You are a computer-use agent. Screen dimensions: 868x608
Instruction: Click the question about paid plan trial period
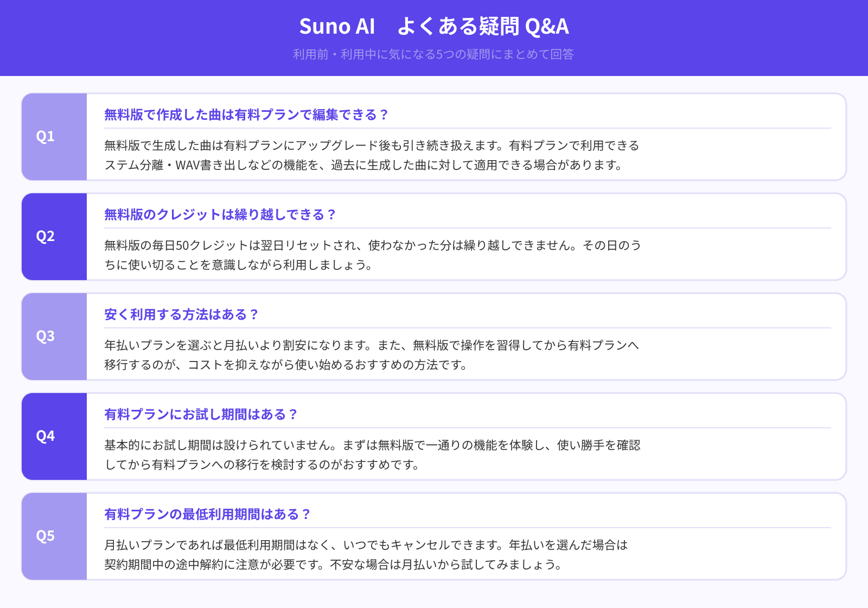point(201,414)
